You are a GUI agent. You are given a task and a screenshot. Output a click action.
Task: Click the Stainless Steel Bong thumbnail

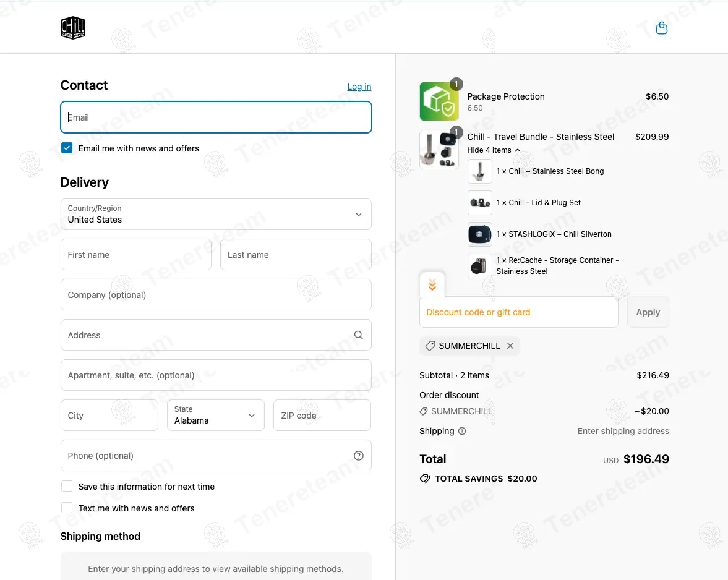point(479,171)
